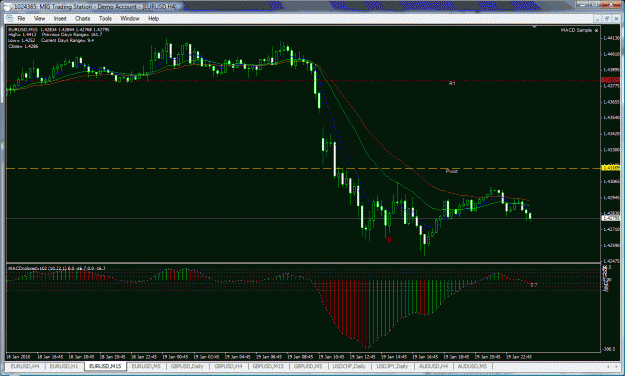
Task: Click the R1 resistance line label
Action: 452,83
